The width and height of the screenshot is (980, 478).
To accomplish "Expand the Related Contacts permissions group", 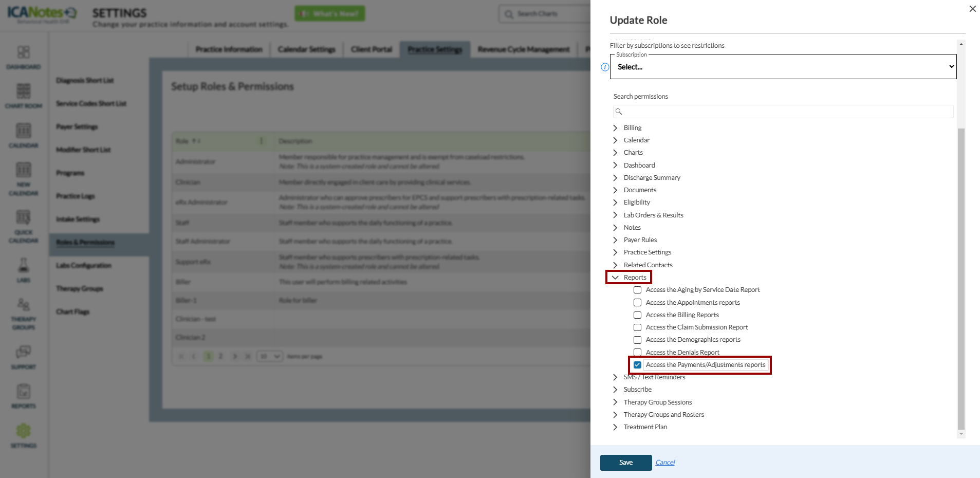I will (615, 265).
